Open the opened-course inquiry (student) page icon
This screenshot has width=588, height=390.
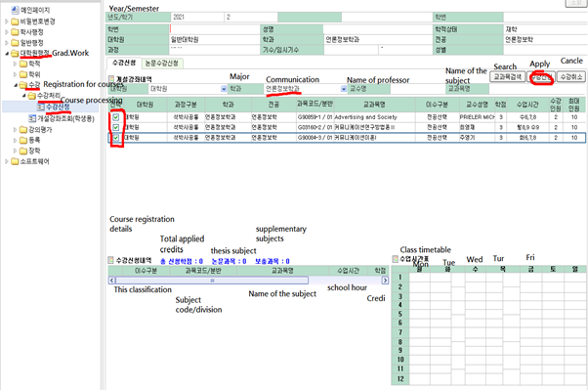(x=32, y=118)
